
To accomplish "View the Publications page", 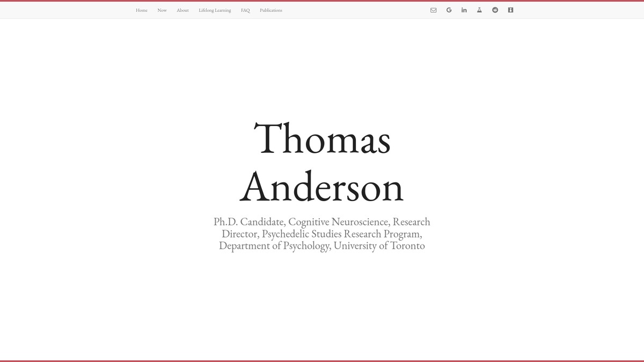I will coord(271,10).
